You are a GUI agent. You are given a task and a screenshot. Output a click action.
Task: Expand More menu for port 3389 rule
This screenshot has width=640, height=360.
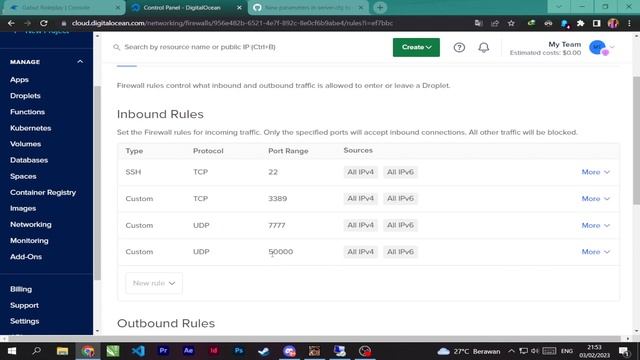[x=596, y=198]
